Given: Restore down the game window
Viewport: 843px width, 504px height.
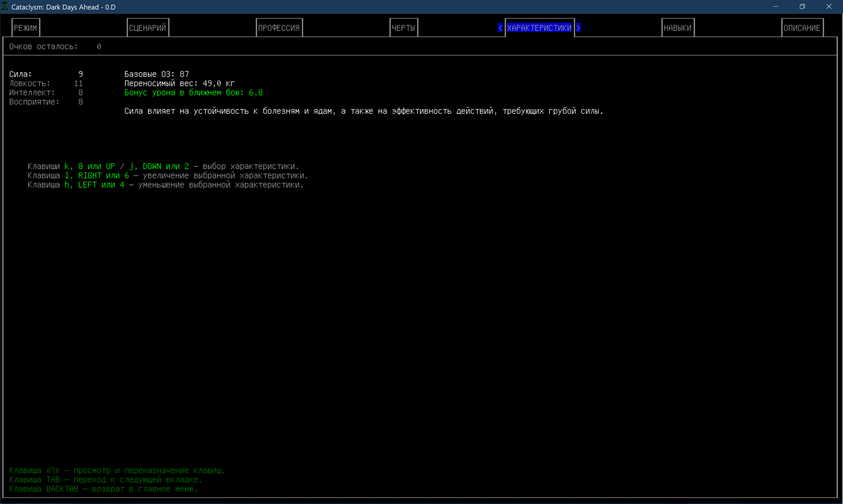Looking at the screenshot, I should (x=802, y=7).
